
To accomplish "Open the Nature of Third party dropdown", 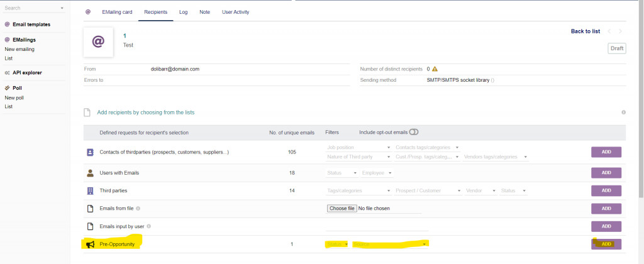I will click(x=358, y=157).
